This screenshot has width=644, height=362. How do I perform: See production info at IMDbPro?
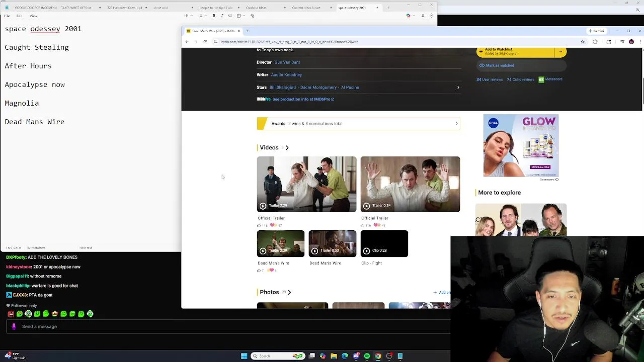(x=302, y=99)
